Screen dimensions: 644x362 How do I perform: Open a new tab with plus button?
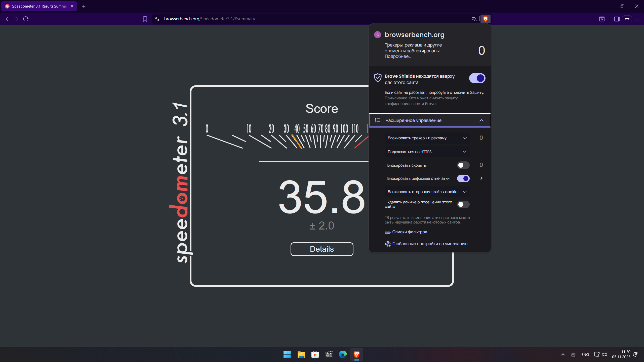point(84,6)
